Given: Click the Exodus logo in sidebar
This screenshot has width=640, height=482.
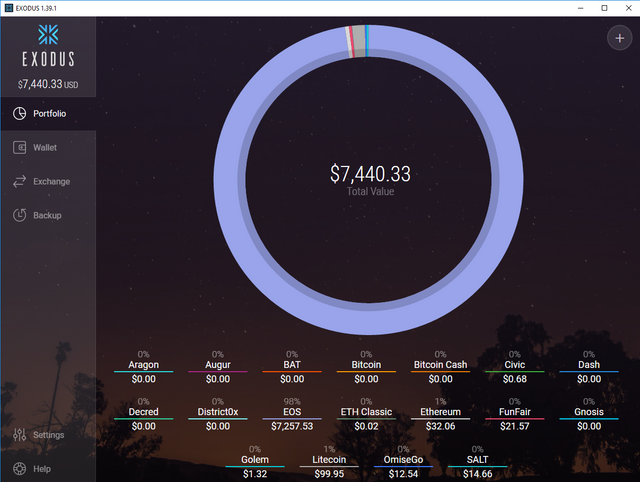Looking at the screenshot, I should pyautogui.click(x=48, y=46).
